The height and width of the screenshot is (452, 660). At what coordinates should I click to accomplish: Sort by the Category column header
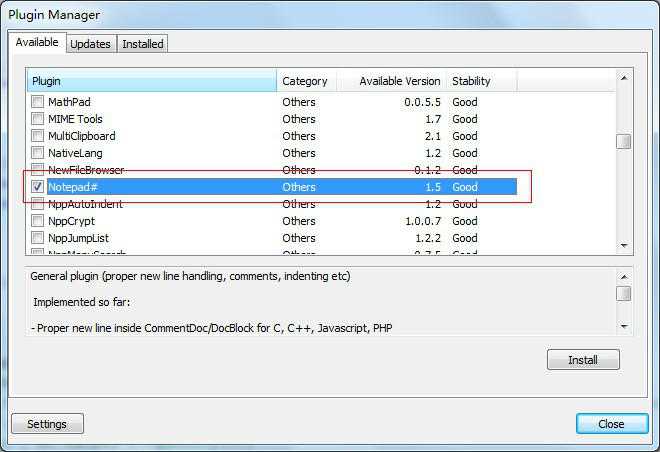point(306,81)
